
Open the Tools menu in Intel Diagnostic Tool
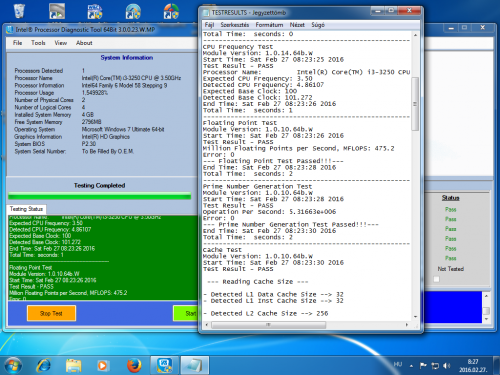tap(38, 43)
